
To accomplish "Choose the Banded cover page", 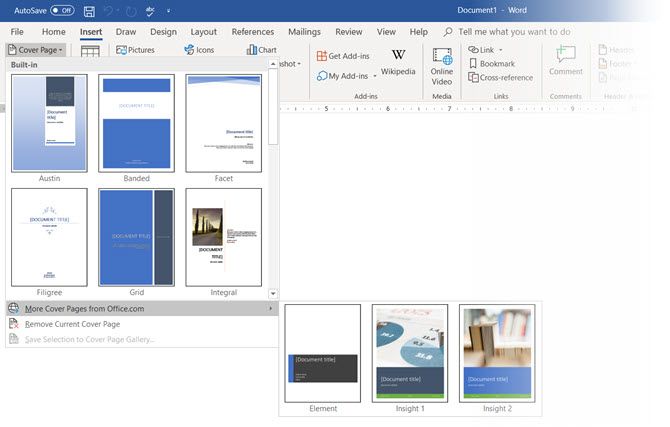I will tap(136, 123).
